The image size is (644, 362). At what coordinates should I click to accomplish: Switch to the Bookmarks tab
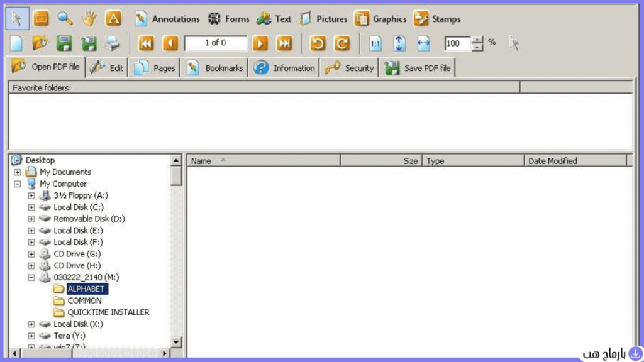(x=214, y=68)
